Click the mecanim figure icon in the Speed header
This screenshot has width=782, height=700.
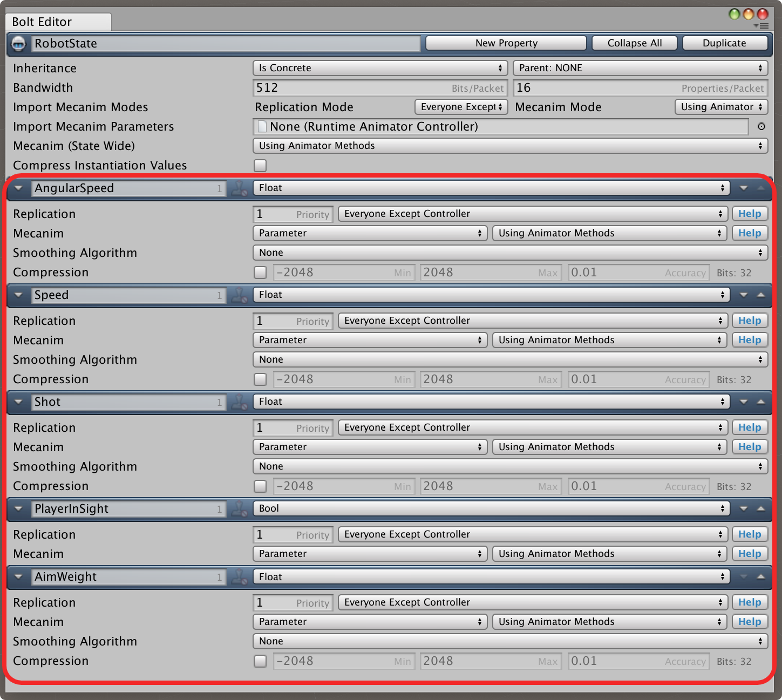[239, 295]
